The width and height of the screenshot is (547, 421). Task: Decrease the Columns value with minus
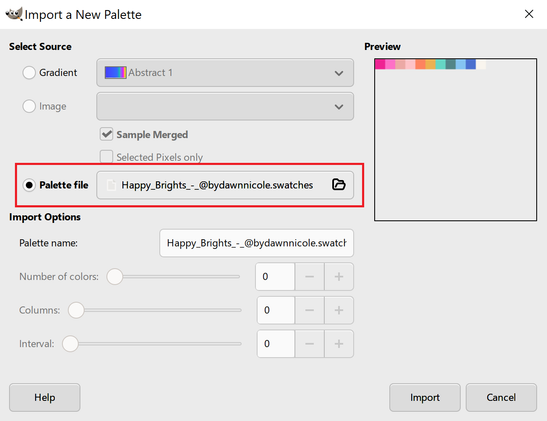[309, 310]
